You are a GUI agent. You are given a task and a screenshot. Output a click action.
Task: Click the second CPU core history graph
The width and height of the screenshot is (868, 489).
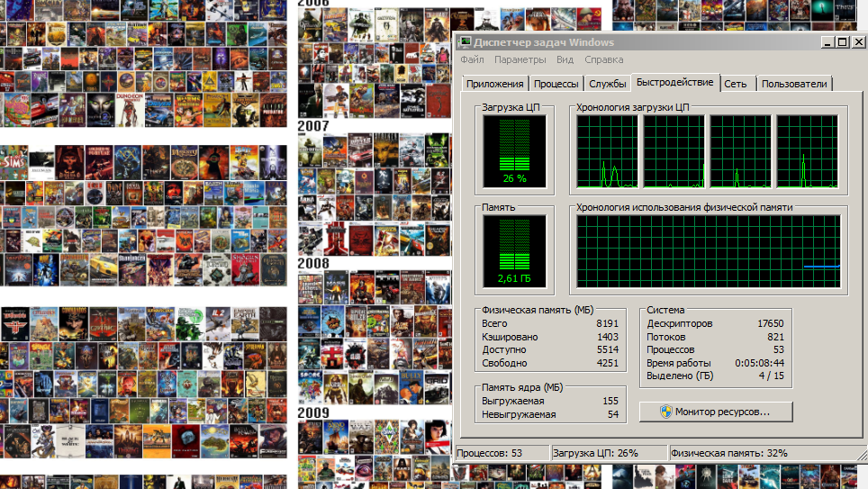pyautogui.click(x=674, y=151)
